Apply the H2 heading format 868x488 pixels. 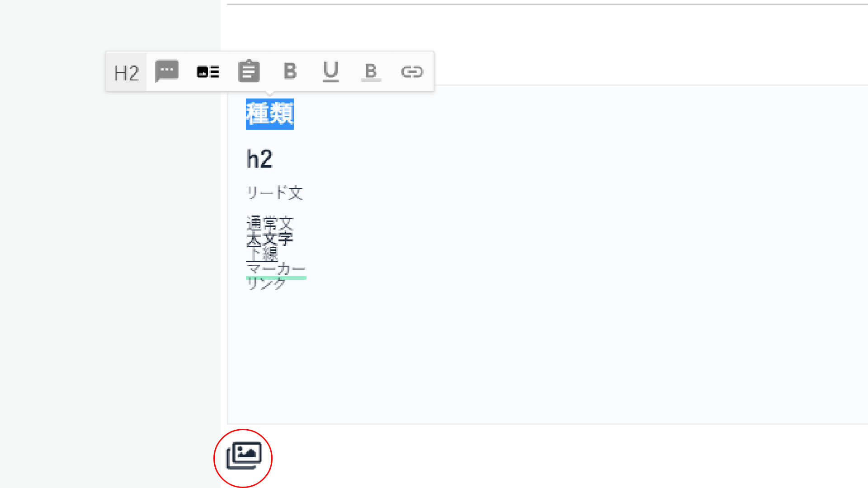tap(126, 72)
